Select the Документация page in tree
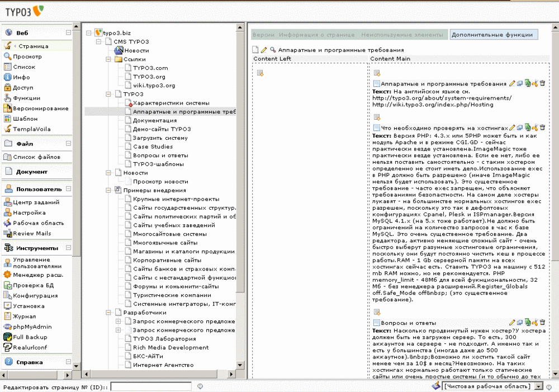The width and height of the screenshot is (559, 392). tap(155, 120)
